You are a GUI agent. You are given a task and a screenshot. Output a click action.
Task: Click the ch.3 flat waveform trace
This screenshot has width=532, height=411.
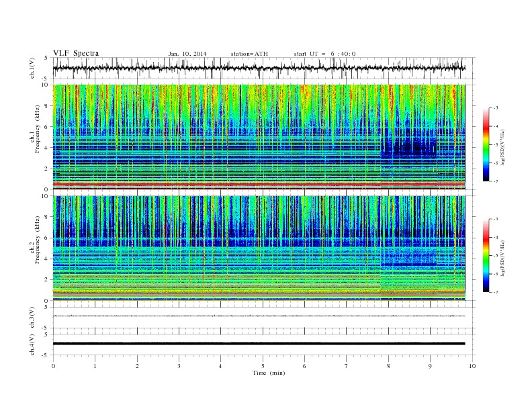pos(259,316)
